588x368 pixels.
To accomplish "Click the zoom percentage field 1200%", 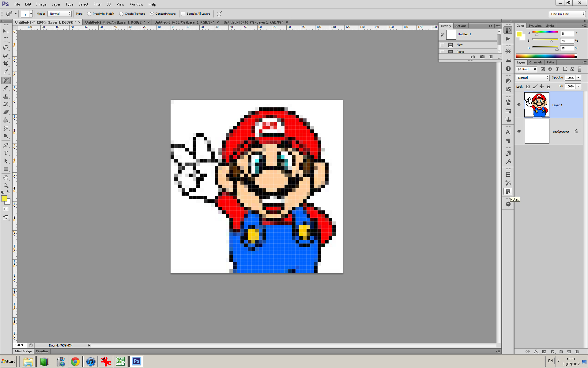I will click(x=20, y=345).
